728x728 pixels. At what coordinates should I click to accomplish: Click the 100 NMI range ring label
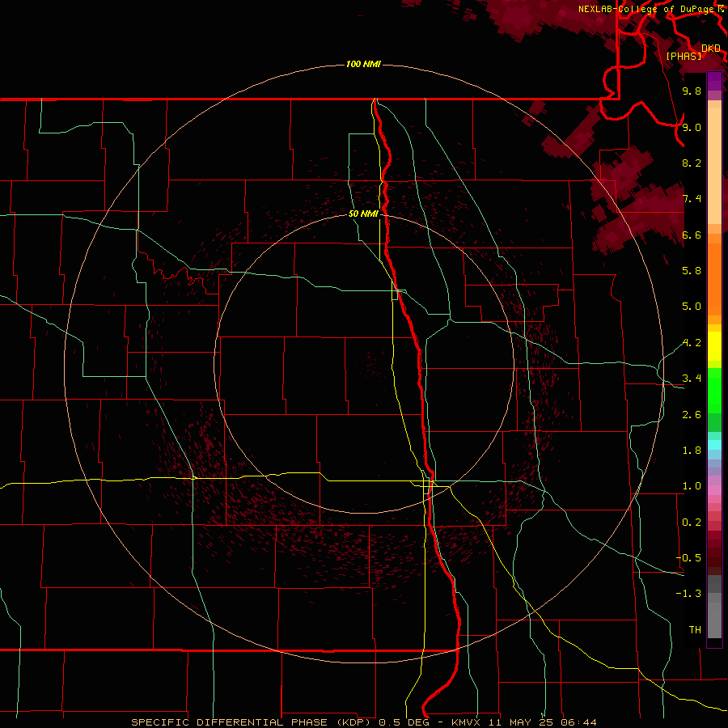(x=363, y=64)
